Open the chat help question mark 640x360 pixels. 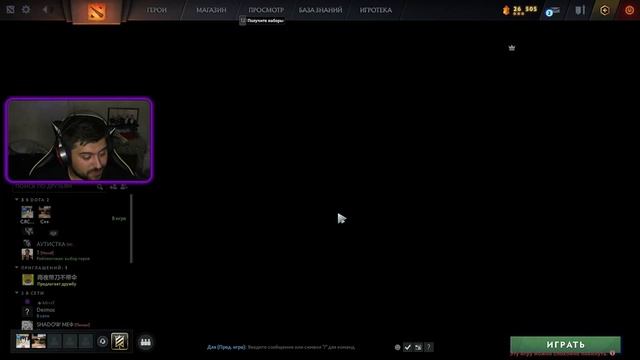click(x=429, y=347)
